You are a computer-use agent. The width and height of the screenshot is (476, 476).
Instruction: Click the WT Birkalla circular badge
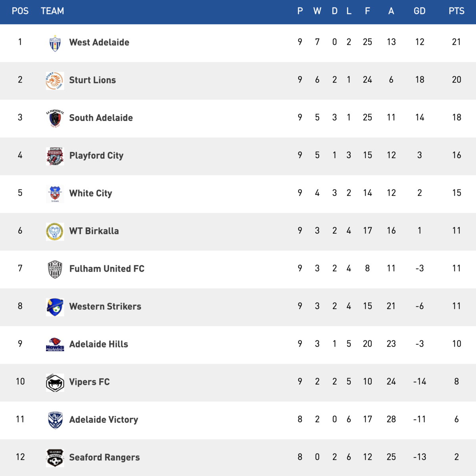point(55,231)
